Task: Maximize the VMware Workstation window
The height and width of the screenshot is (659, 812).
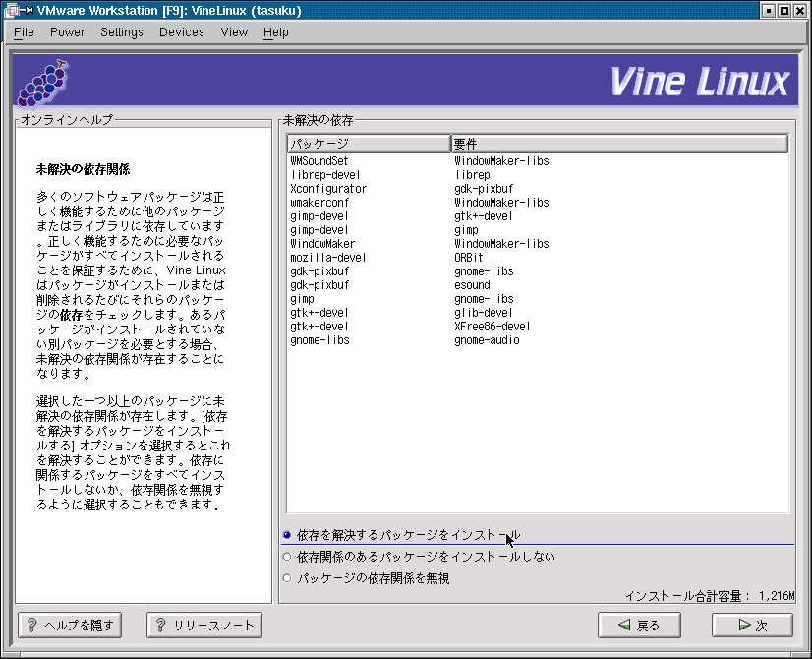Action: click(783, 11)
